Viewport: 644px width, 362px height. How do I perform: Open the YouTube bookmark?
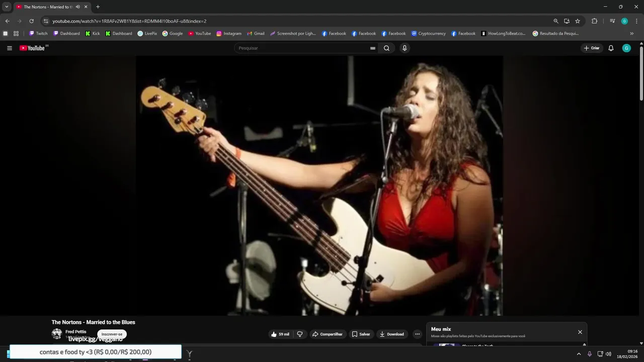[200, 34]
